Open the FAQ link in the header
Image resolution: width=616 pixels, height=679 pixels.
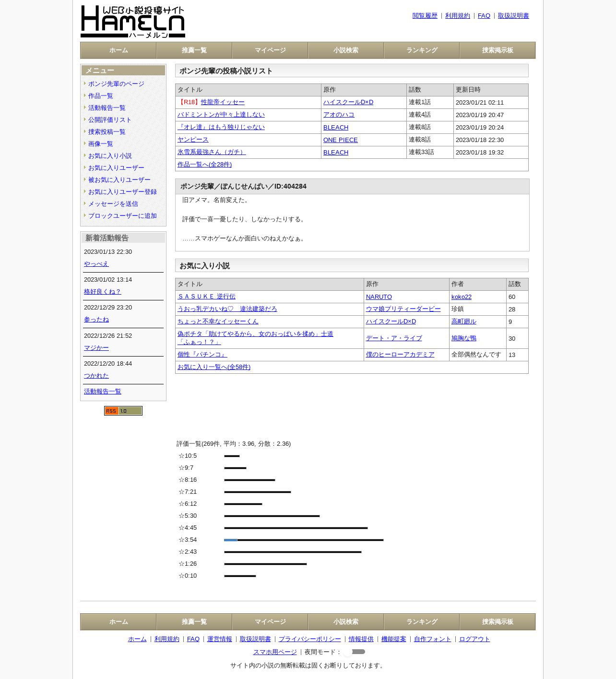(x=484, y=16)
